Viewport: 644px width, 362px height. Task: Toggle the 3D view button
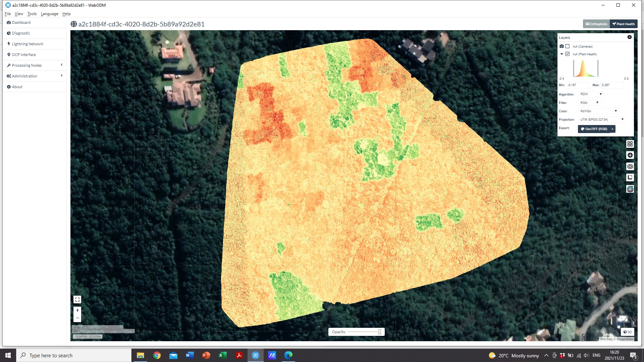628,332
